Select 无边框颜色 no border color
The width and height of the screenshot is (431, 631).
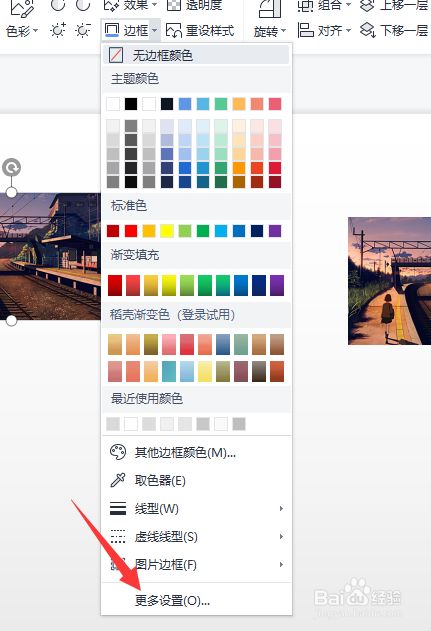[196, 55]
